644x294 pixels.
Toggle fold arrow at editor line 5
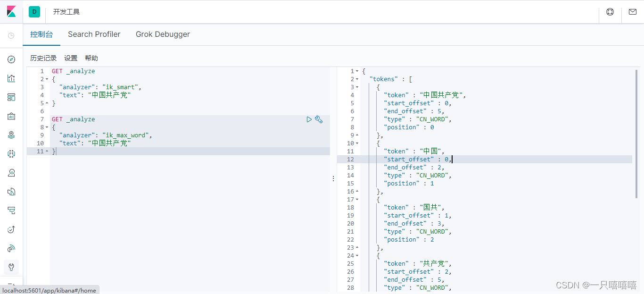click(x=47, y=103)
